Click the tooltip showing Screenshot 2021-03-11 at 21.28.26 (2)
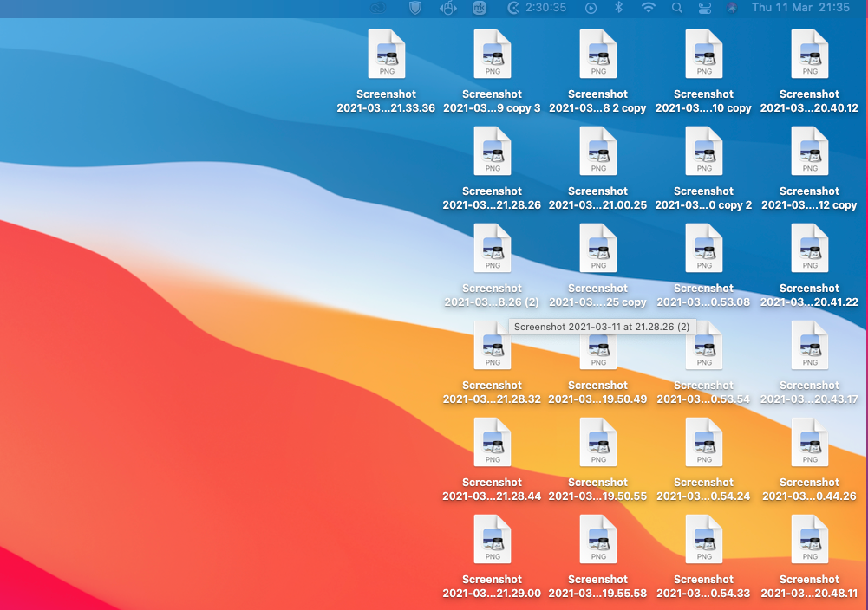Viewport: 868px width, 610px height. [x=601, y=327]
